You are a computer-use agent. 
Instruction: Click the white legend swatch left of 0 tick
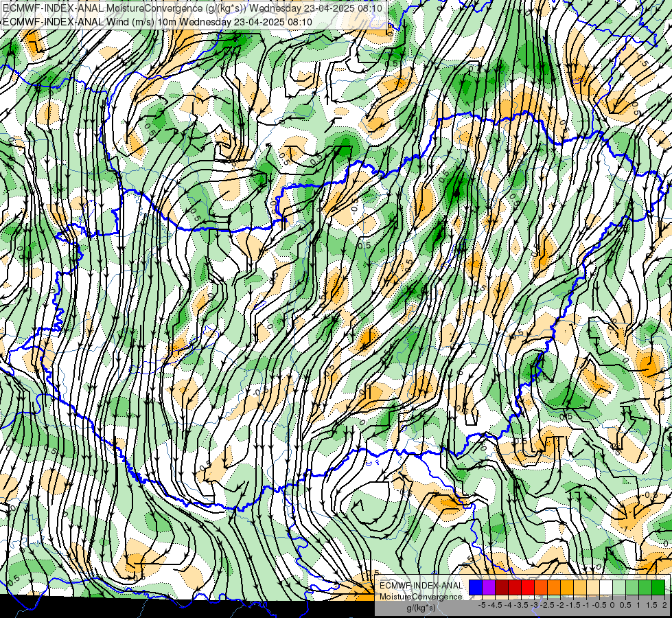point(606,587)
